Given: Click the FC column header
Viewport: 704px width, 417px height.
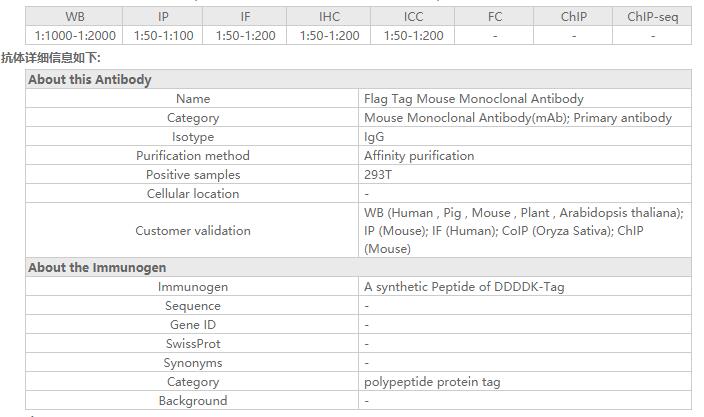Looking at the screenshot, I should click(x=495, y=17).
